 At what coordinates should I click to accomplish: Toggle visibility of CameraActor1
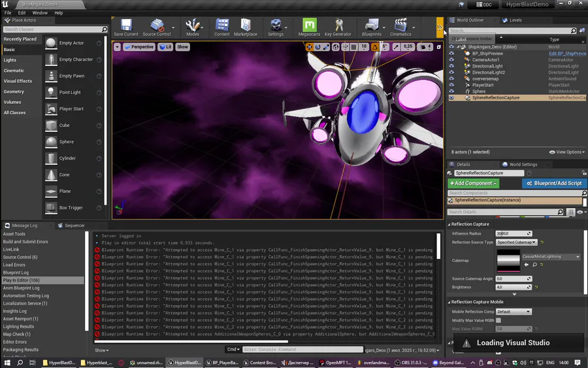pos(451,59)
